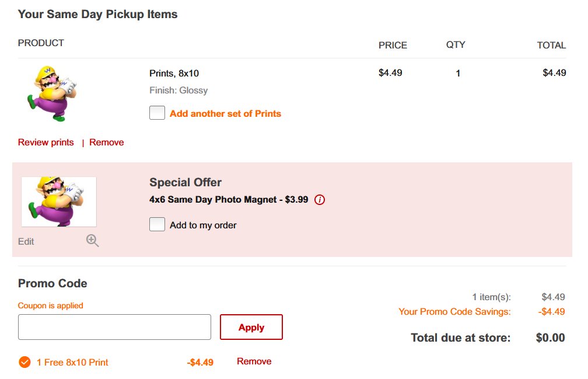Remove the Prints 8x10 item from order
The width and height of the screenshot is (588, 379).
point(107,142)
